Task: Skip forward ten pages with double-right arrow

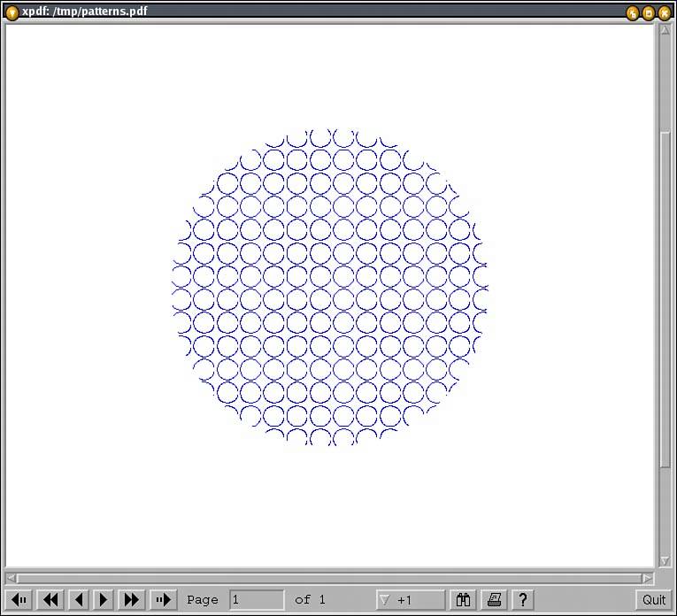Action: pyautogui.click(x=132, y=600)
